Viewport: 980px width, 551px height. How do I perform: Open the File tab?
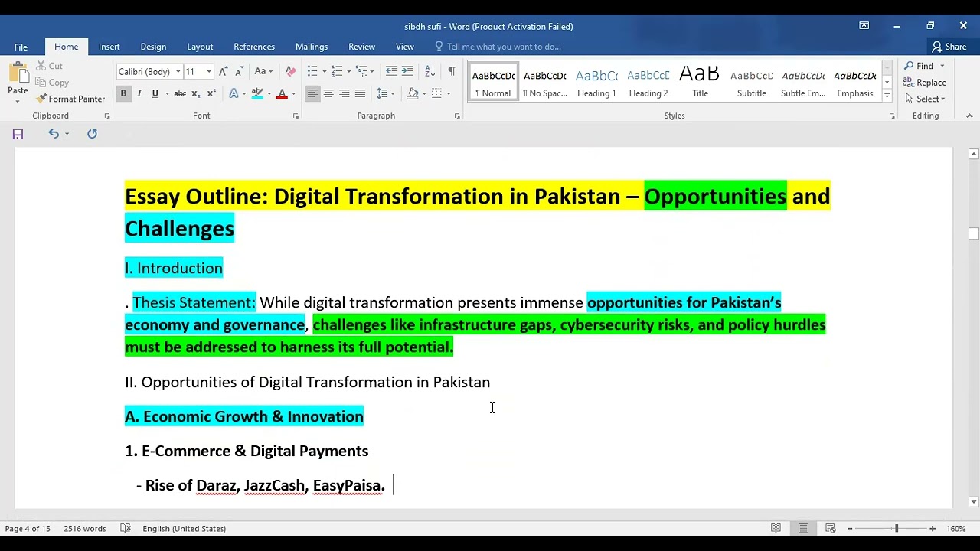click(21, 47)
